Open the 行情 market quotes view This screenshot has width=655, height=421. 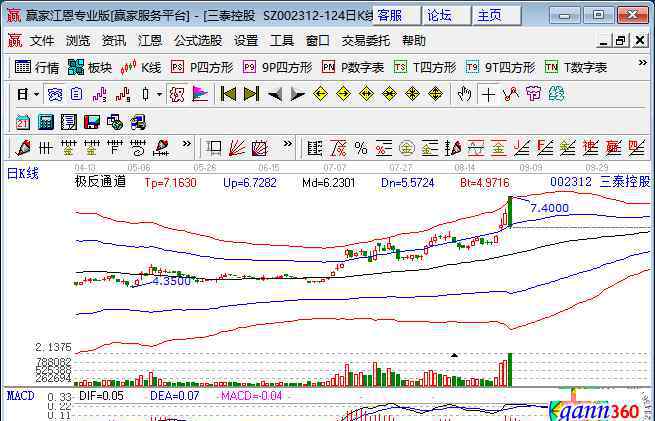click(x=37, y=67)
